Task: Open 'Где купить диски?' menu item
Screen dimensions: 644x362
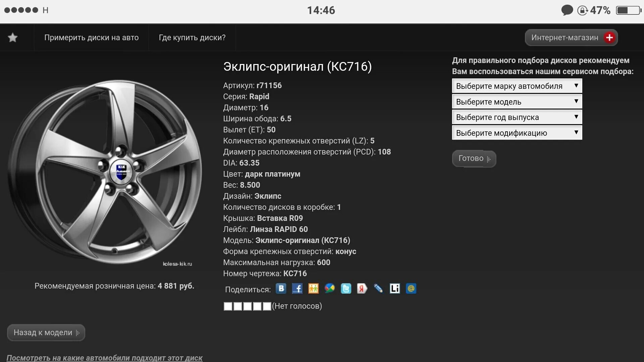Action: 192,38
